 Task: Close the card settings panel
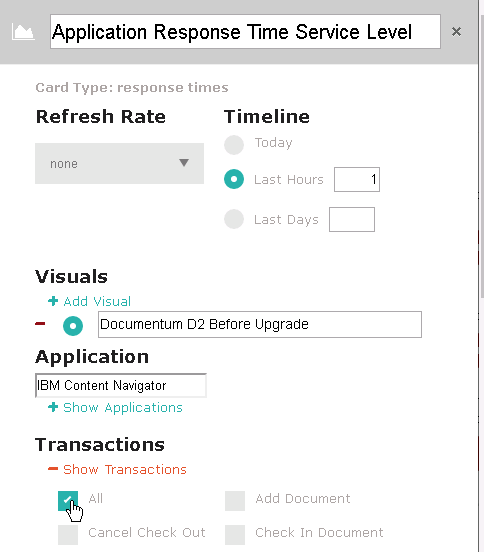[456, 32]
